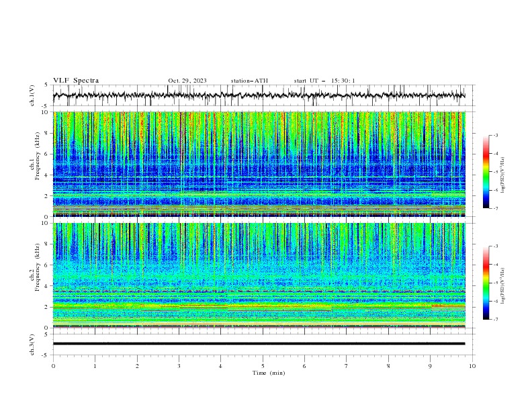Click the ch.1 voltage waveform trace

pyautogui.click(x=259, y=95)
